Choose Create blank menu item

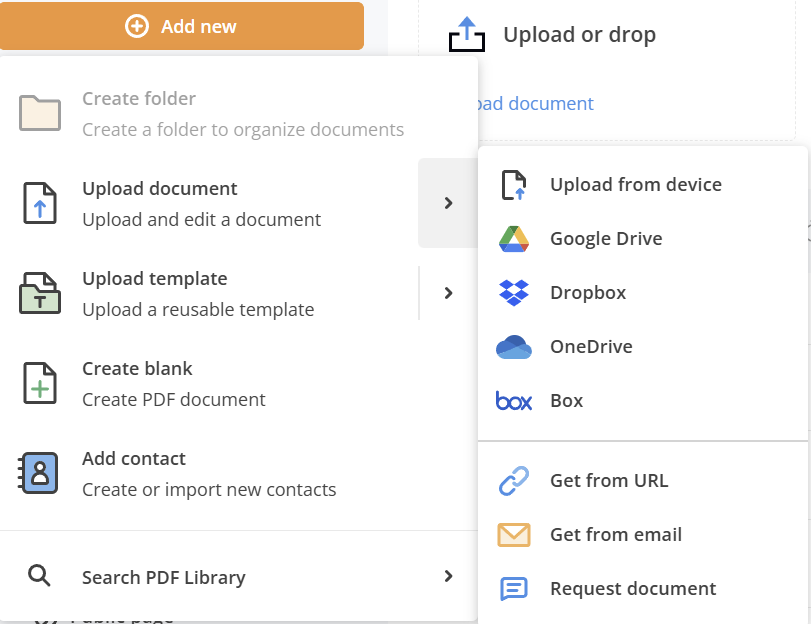238,383
